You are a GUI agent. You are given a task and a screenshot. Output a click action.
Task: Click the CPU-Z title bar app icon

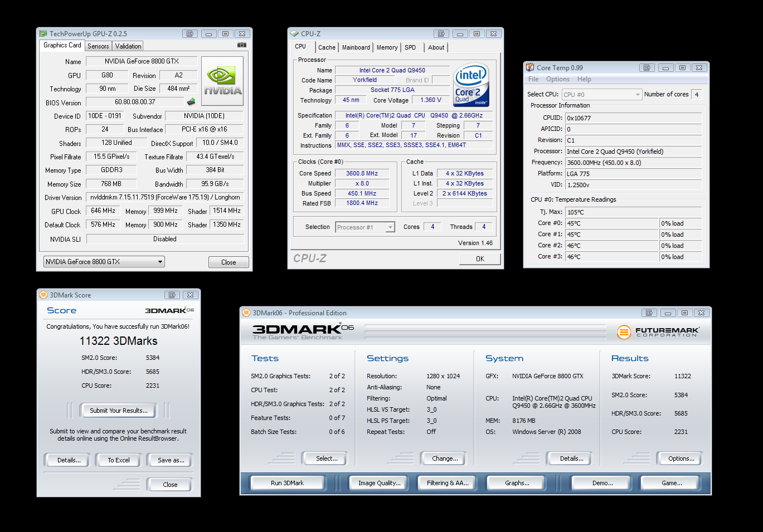[x=294, y=33]
